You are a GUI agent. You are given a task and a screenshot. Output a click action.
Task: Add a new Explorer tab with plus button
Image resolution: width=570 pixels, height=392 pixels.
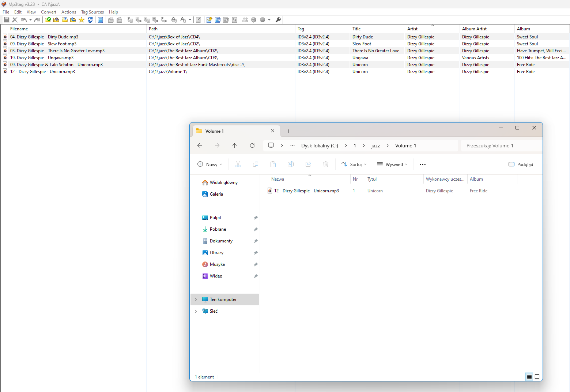(288, 131)
